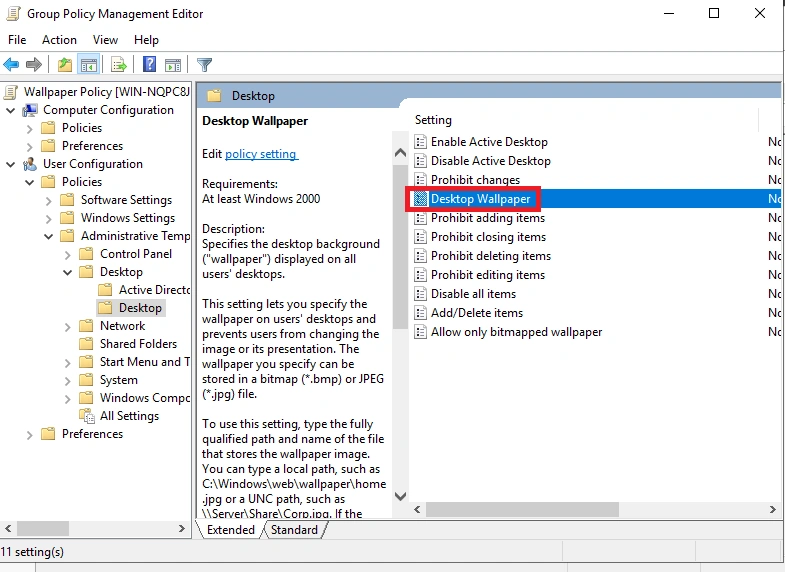Toggle the Show/Hide Console Tree icon
Screen dimensions: 785x572
[x=89, y=65]
